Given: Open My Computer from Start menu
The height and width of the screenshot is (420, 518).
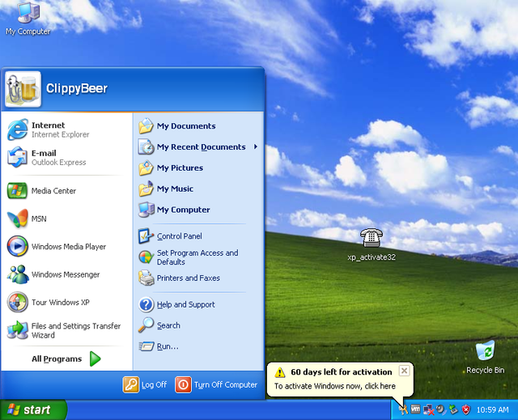Looking at the screenshot, I should pyautogui.click(x=198, y=210).
